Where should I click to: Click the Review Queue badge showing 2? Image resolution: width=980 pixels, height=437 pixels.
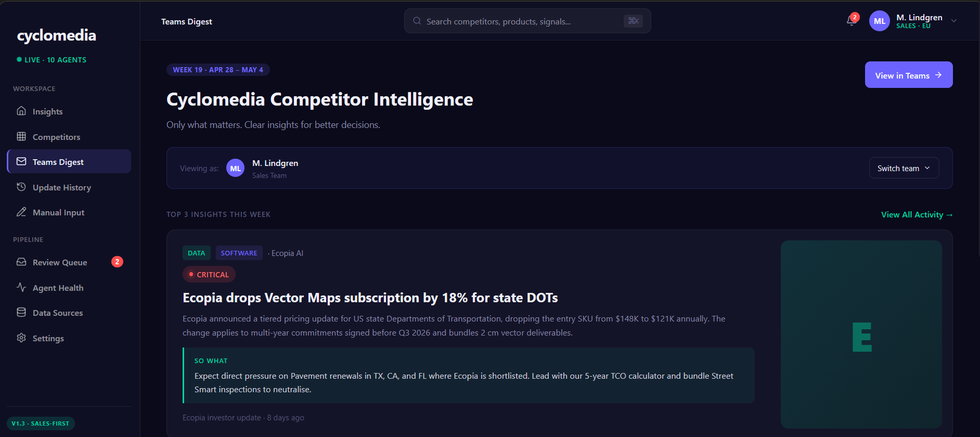(117, 262)
